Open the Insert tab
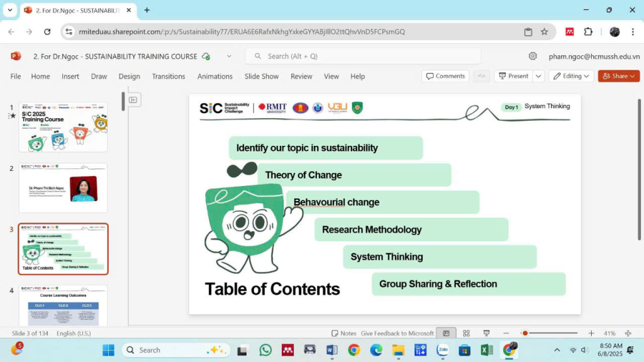This screenshot has height=362, width=644. [x=70, y=76]
